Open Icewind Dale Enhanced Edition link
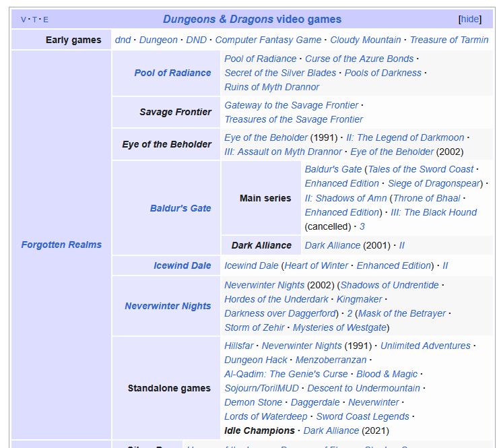The image size is (499, 448). tap(394, 265)
